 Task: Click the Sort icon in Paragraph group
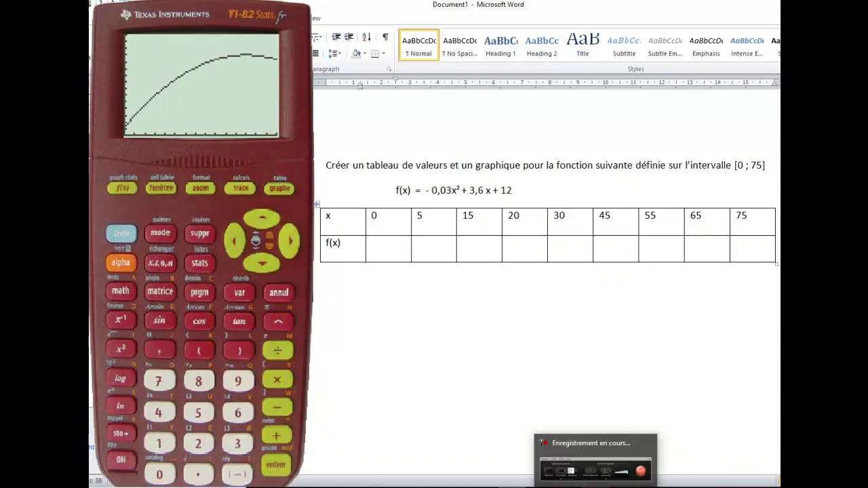[366, 37]
